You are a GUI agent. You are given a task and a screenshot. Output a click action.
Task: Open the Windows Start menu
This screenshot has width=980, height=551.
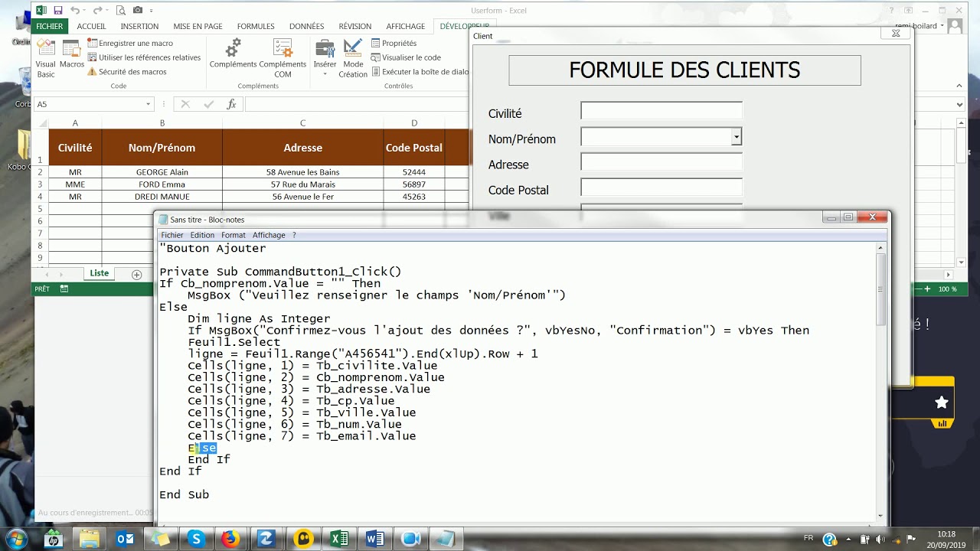[x=17, y=539]
